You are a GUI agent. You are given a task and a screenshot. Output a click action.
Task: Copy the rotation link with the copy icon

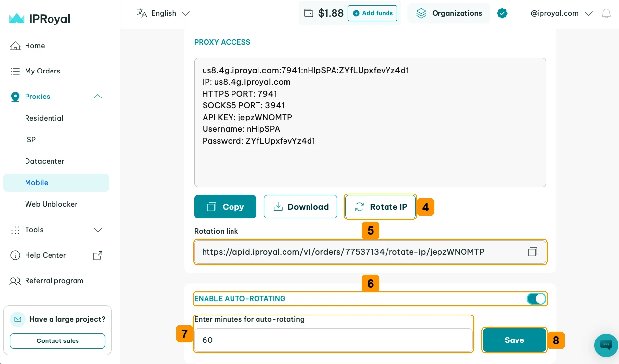click(533, 252)
